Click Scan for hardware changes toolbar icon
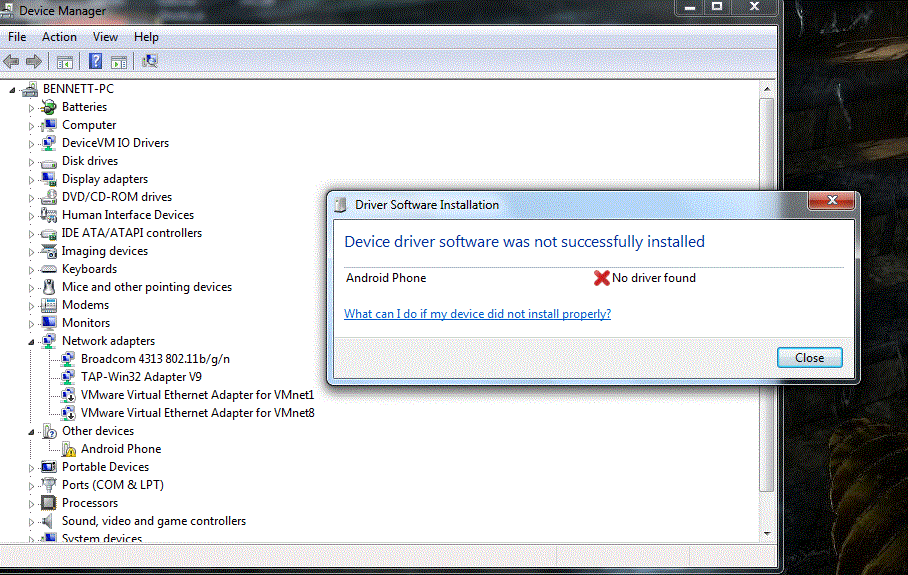 (x=150, y=62)
